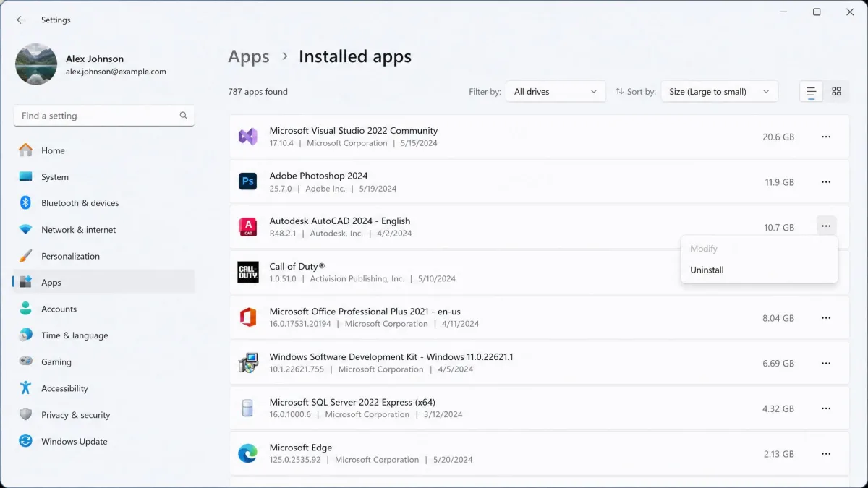Open more options for Adobe Photoshop 2024

coord(826,182)
